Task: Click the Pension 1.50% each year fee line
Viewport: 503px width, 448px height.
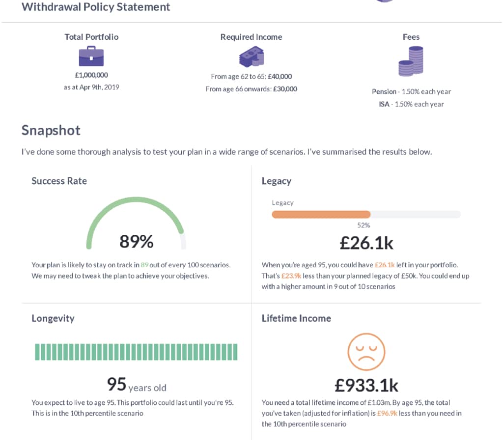Action: (x=411, y=92)
